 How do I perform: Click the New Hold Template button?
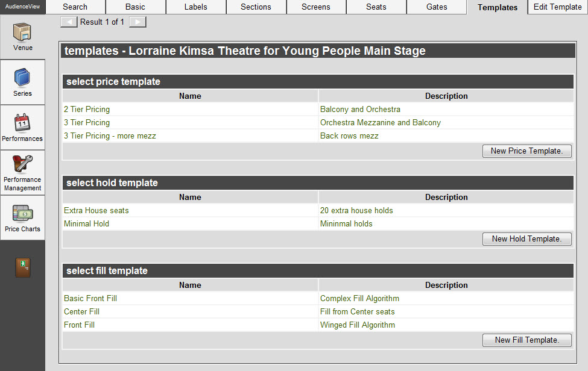click(x=527, y=239)
